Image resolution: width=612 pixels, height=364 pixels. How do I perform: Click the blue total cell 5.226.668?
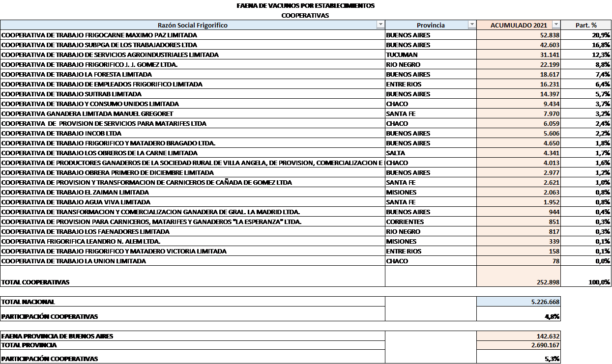519,302
